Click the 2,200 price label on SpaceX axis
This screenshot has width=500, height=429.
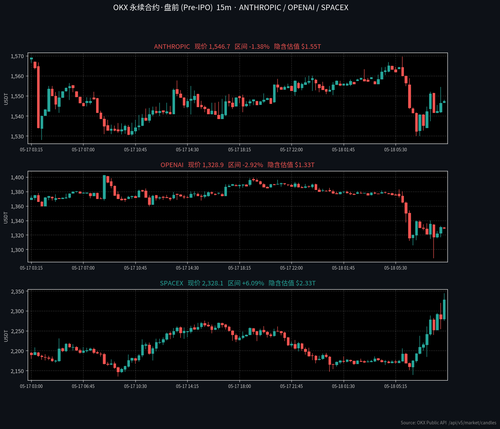[17, 351]
